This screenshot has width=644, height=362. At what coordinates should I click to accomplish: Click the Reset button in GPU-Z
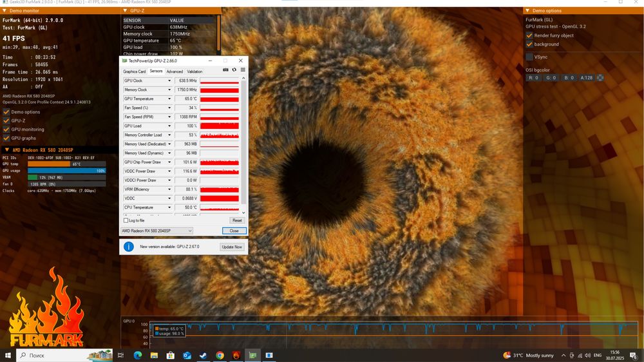coord(237,221)
